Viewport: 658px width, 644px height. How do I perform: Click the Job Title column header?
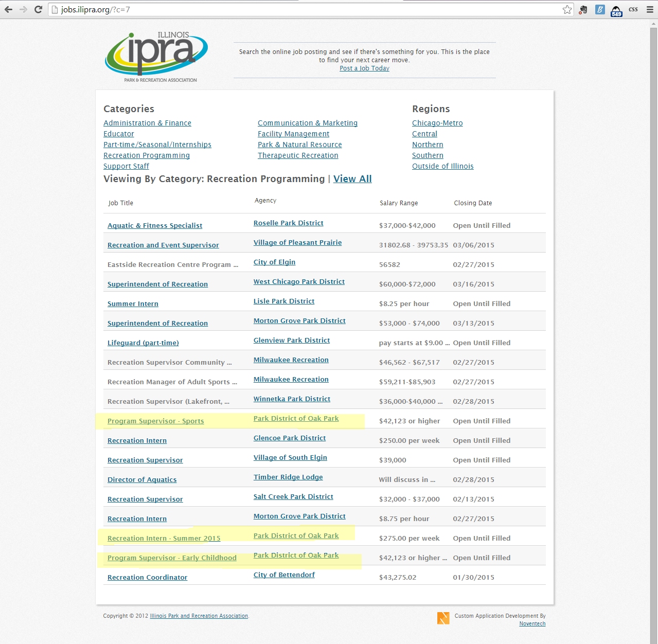[120, 203]
